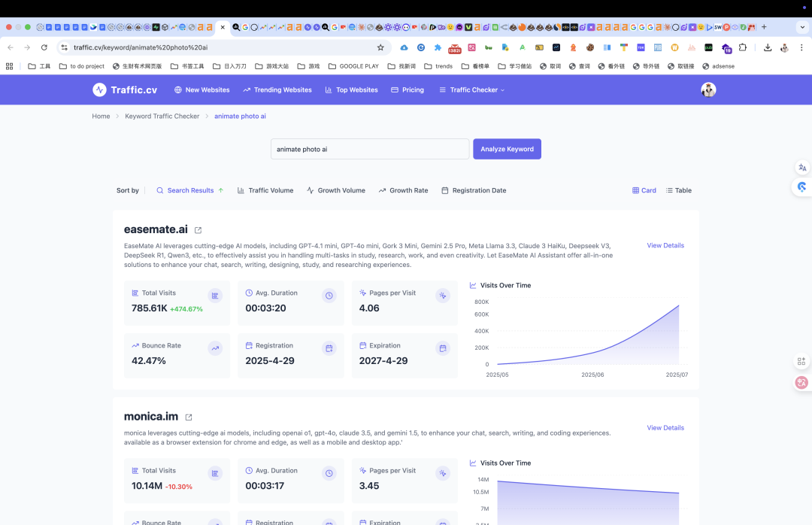
Task: Click the monica.im site title
Action: point(150,416)
